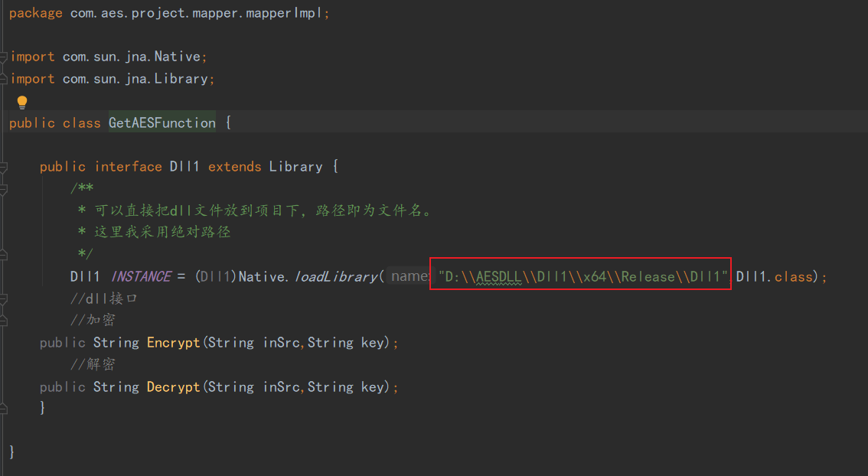Select the Encrypt method name
This screenshot has height=476, width=868.
173,342
